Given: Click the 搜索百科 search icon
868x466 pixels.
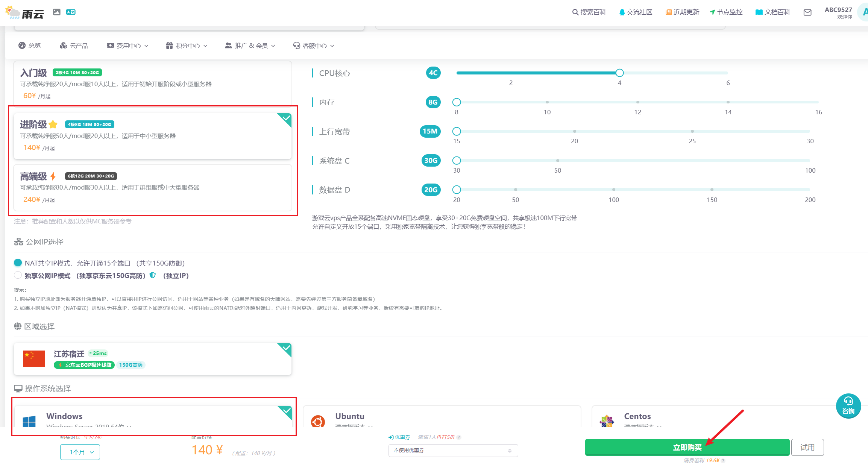Looking at the screenshot, I should coord(575,12).
